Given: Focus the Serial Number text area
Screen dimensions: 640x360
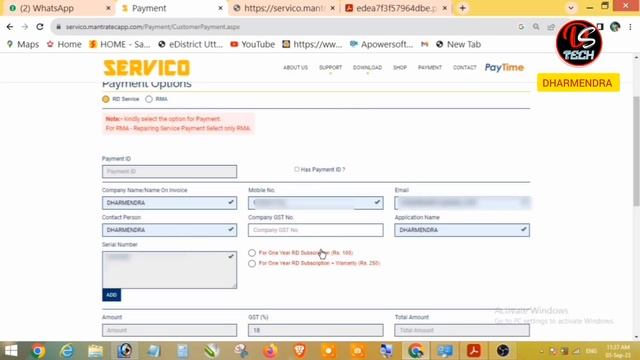Looking at the screenshot, I should click(x=169, y=270).
